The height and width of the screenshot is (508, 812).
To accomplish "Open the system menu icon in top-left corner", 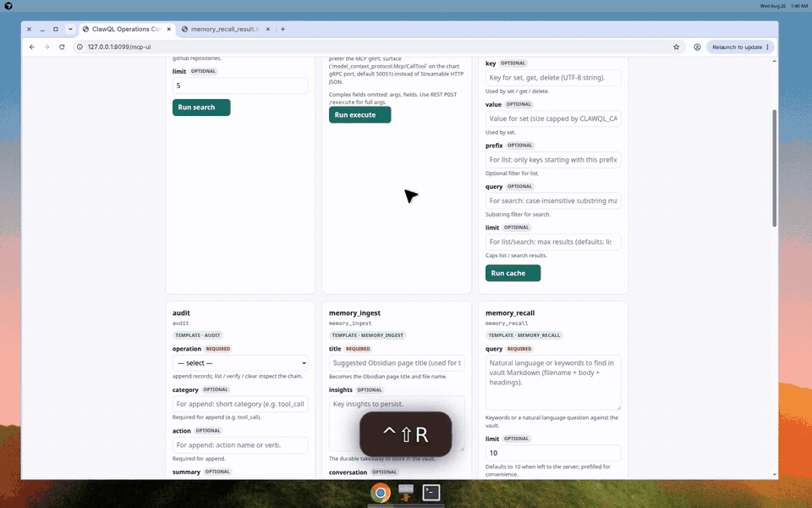I will (8, 6).
